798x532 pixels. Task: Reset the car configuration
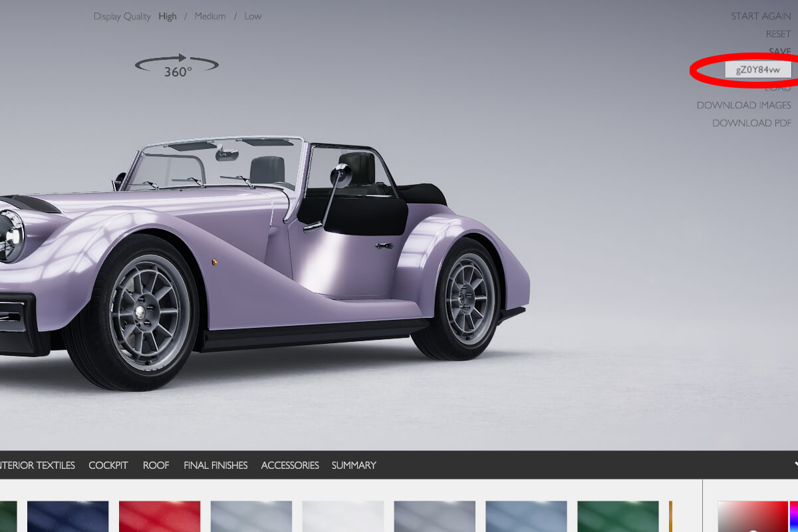point(778,34)
